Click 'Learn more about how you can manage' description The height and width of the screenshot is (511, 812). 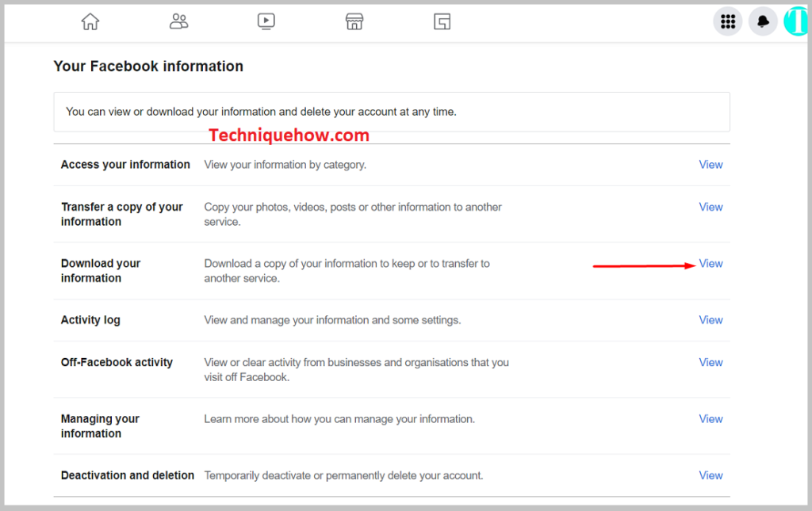tap(339, 419)
